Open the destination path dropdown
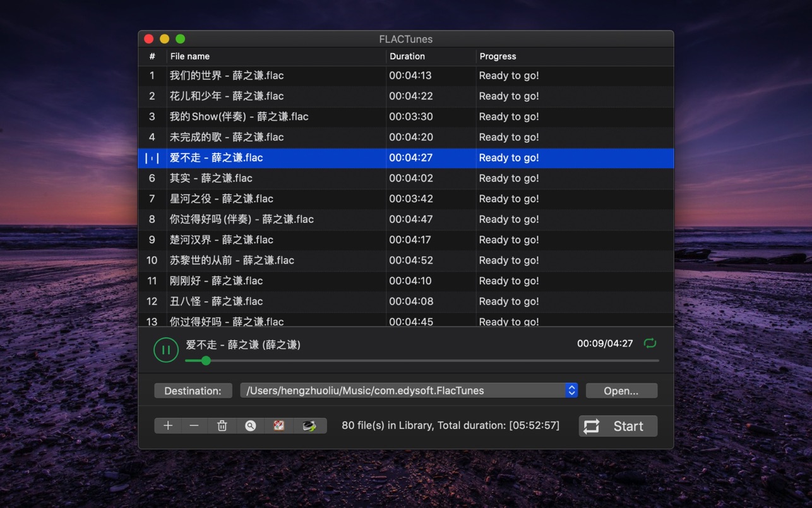Image resolution: width=812 pixels, height=508 pixels. click(x=571, y=390)
